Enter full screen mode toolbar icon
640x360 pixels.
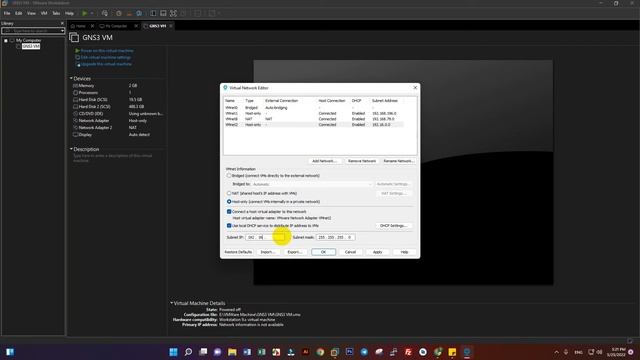pos(173,13)
